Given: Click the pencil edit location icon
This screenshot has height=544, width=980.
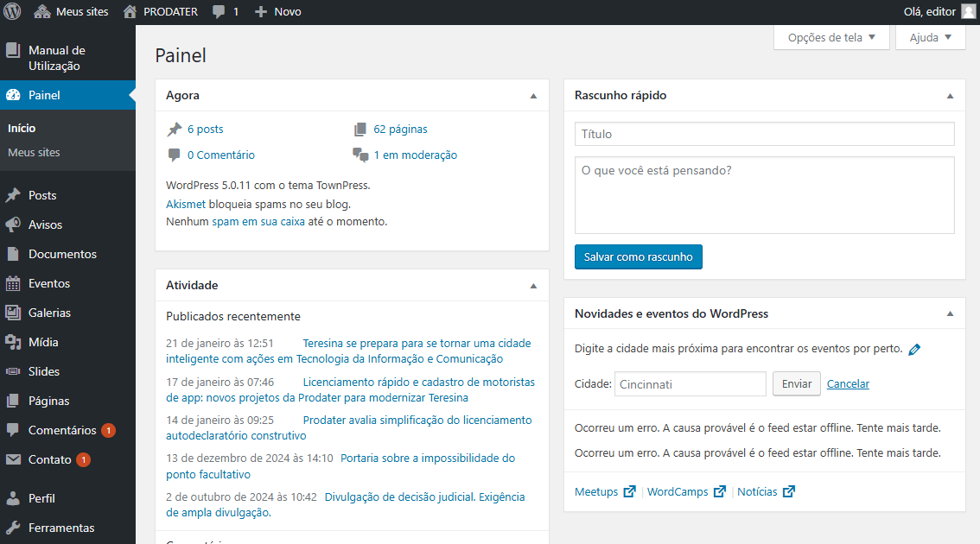Looking at the screenshot, I should click(x=914, y=349).
